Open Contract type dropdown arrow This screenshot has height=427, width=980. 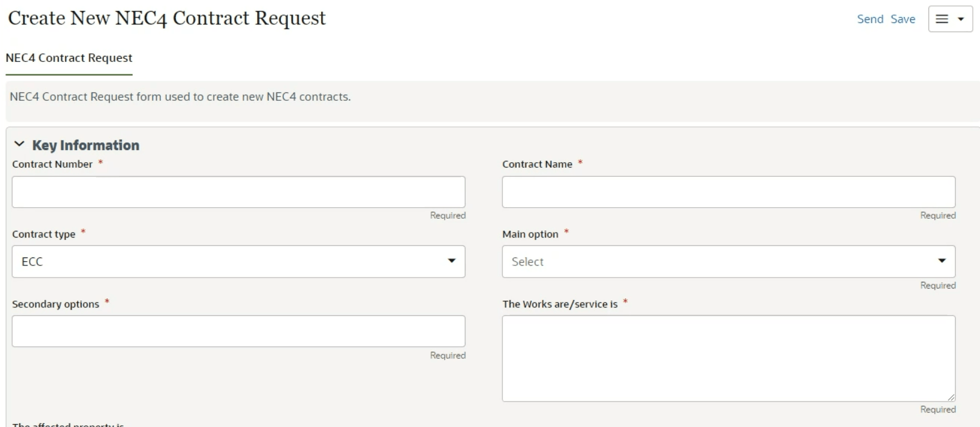pos(451,261)
